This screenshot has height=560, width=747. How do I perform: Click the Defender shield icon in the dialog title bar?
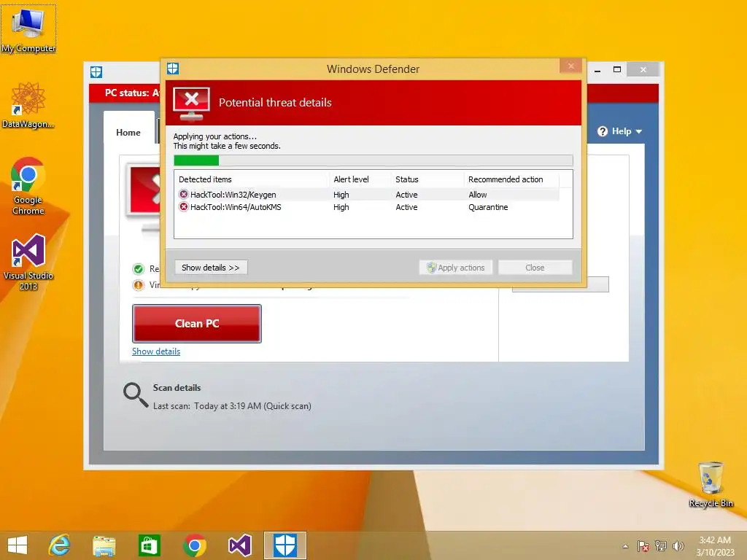pos(173,69)
